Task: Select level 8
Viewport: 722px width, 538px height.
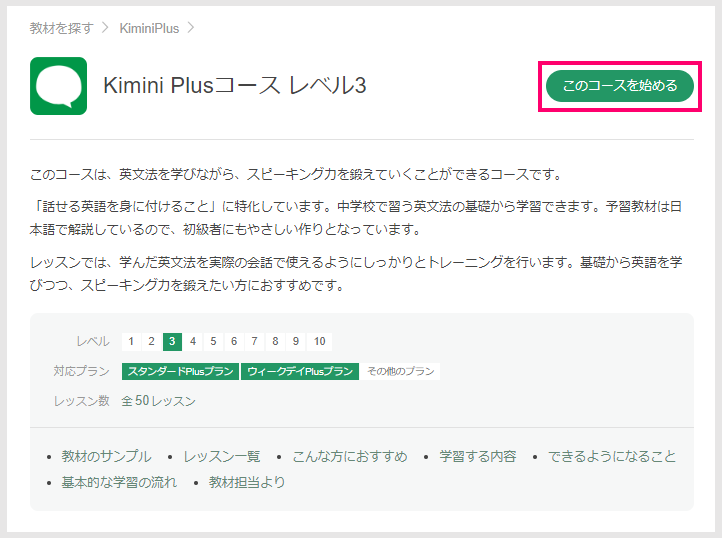Action: tap(275, 341)
